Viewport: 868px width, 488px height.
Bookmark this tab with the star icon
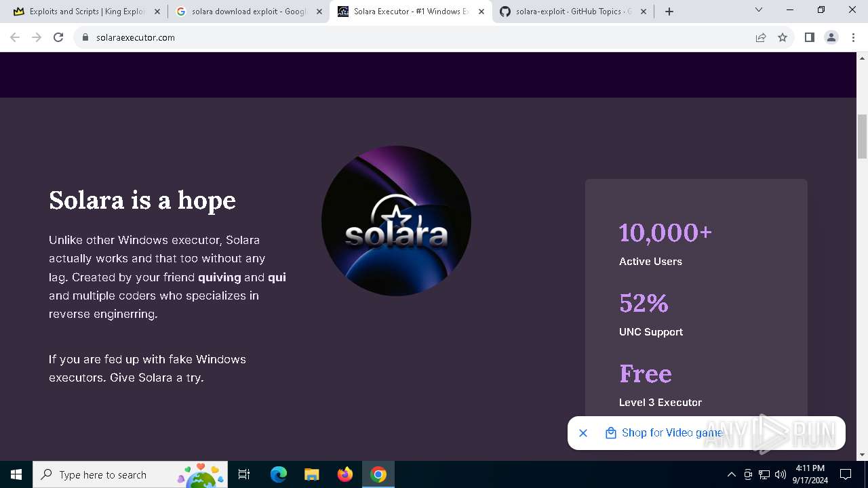(x=783, y=37)
